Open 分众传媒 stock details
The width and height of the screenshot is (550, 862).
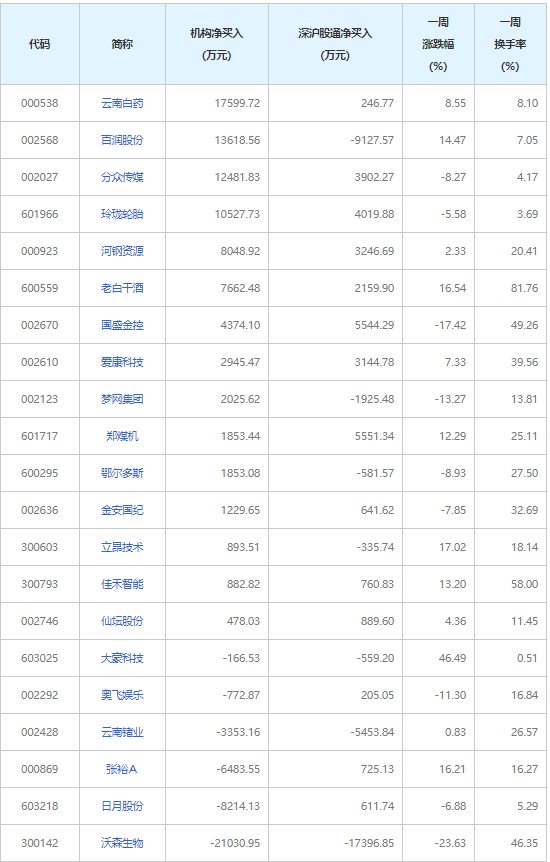tap(122, 177)
